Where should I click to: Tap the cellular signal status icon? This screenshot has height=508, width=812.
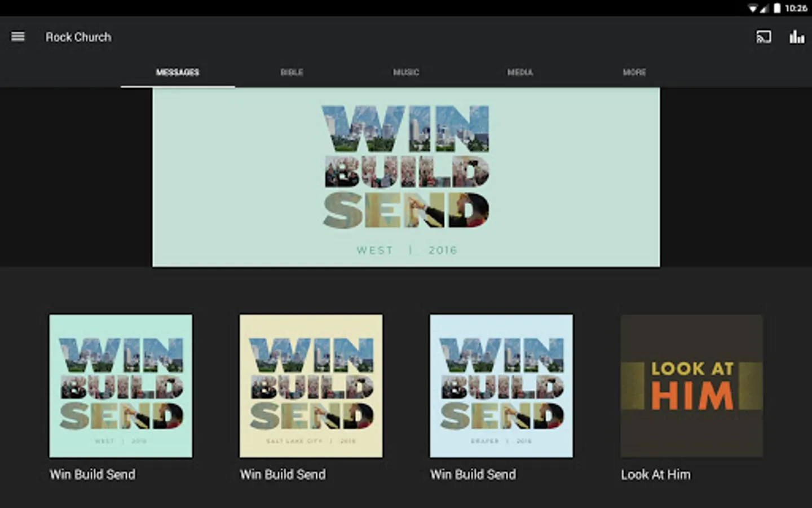(x=765, y=8)
